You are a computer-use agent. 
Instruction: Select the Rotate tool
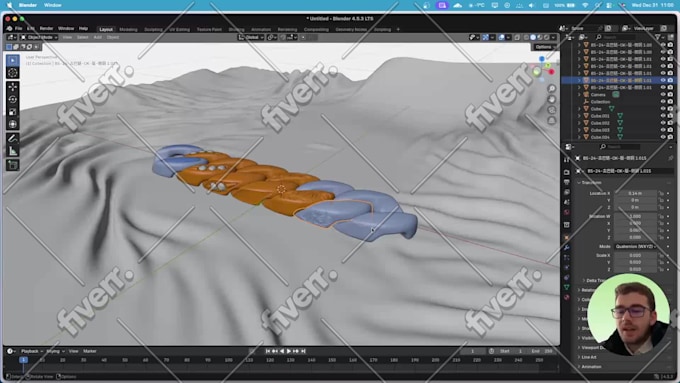[x=13, y=100]
